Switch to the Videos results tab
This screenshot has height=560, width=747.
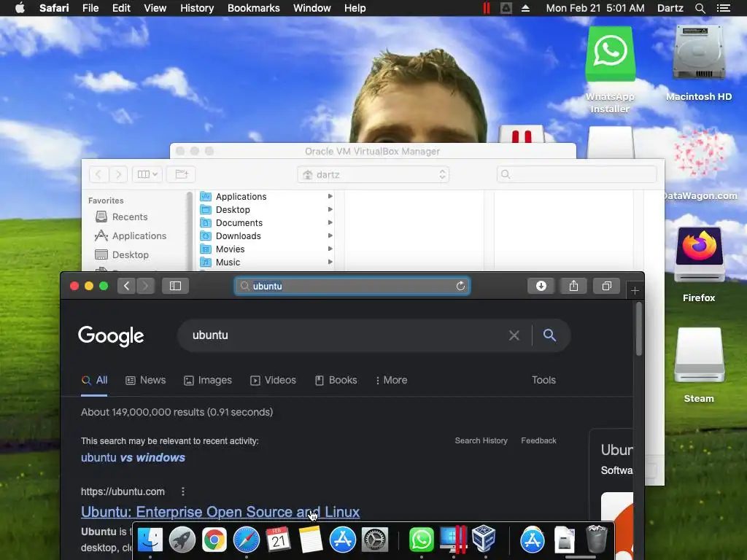tap(273, 380)
